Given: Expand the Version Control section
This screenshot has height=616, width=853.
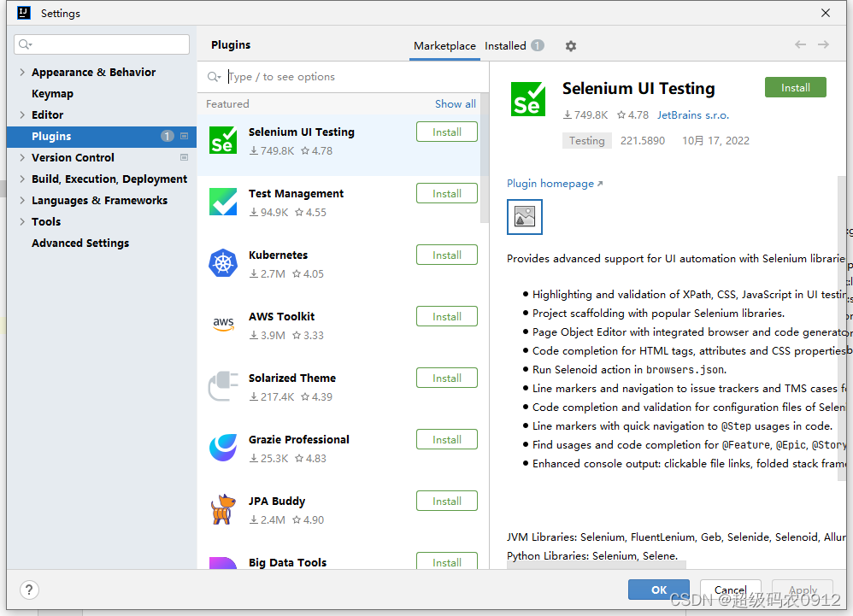Looking at the screenshot, I should click(22, 157).
